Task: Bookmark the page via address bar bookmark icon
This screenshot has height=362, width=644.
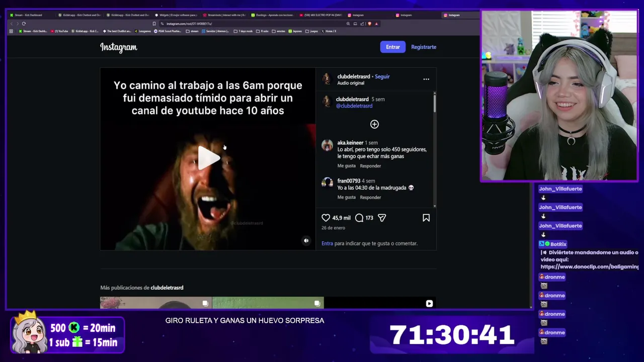Action: coord(154,24)
